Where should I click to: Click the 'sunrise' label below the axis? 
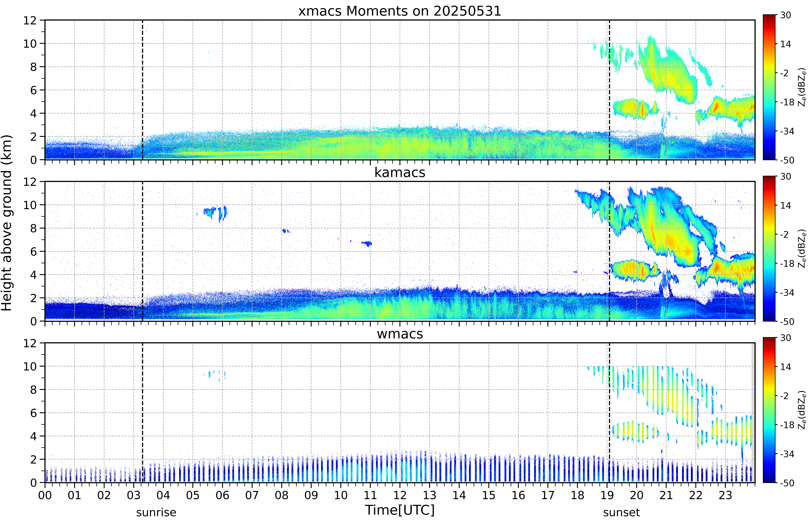coord(156,512)
